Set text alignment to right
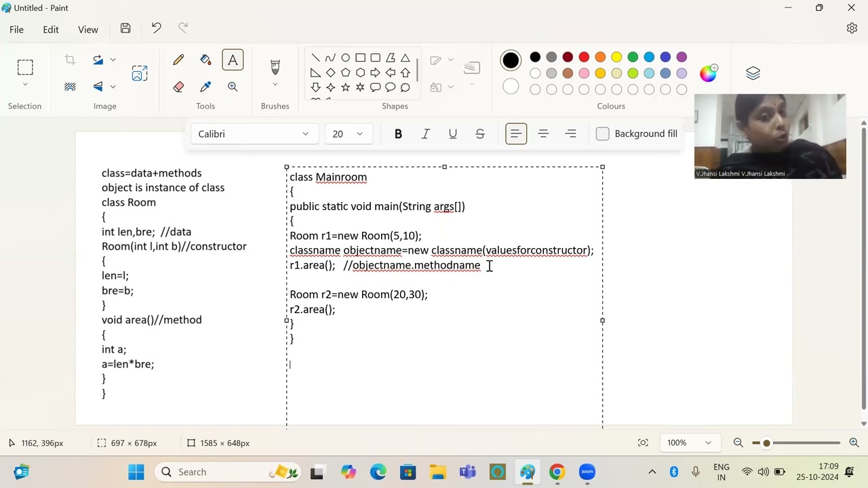868x488 pixels. (x=570, y=134)
